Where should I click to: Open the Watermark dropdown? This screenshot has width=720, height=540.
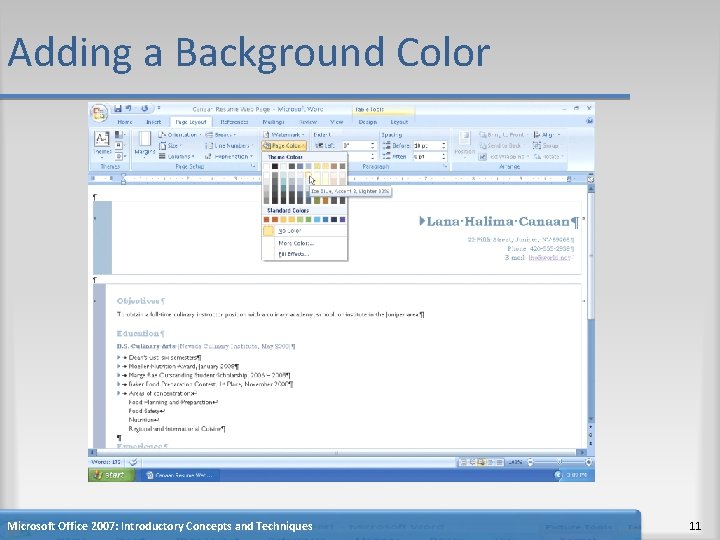coord(284,135)
